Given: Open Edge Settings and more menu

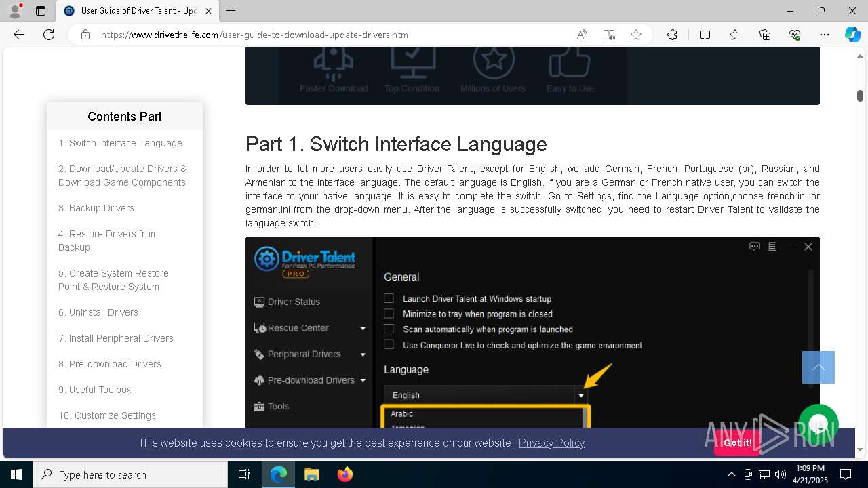Looking at the screenshot, I should point(825,35).
